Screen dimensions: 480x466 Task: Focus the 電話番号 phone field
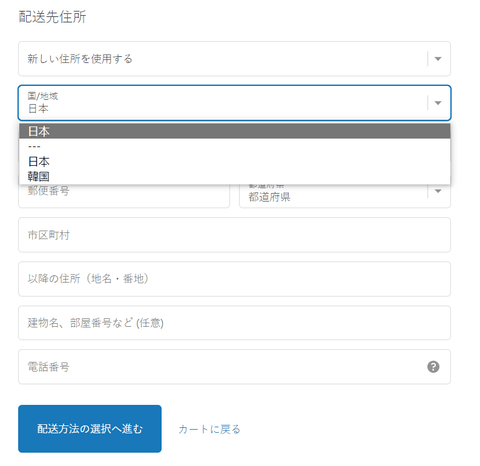[x=234, y=367]
